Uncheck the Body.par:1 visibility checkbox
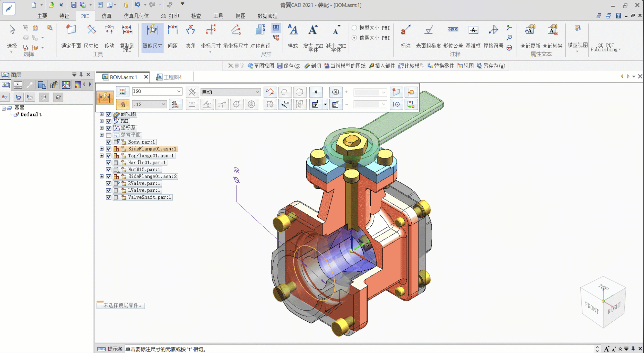This screenshot has height=353, width=644. click(x=109, y=142)
